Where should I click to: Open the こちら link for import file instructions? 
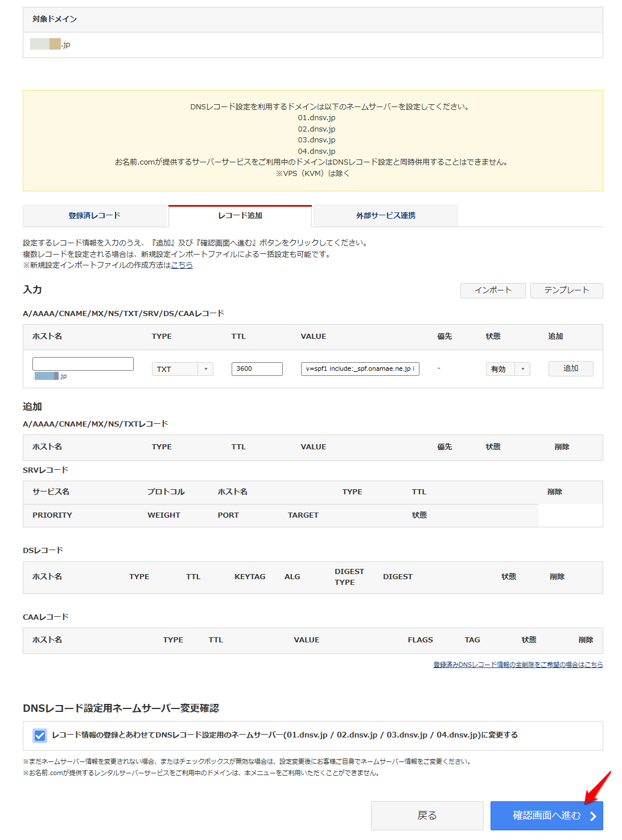click(182, 265)
